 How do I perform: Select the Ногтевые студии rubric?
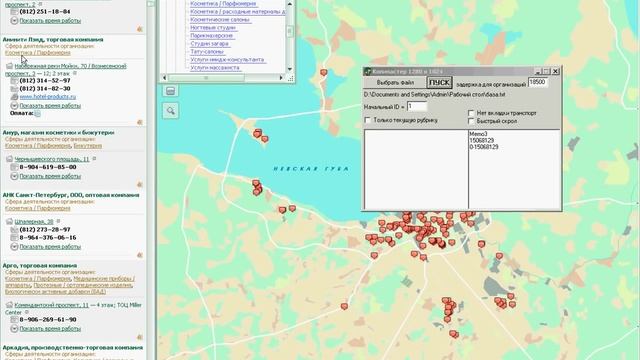pyautogui.click(x=213, y=28)
